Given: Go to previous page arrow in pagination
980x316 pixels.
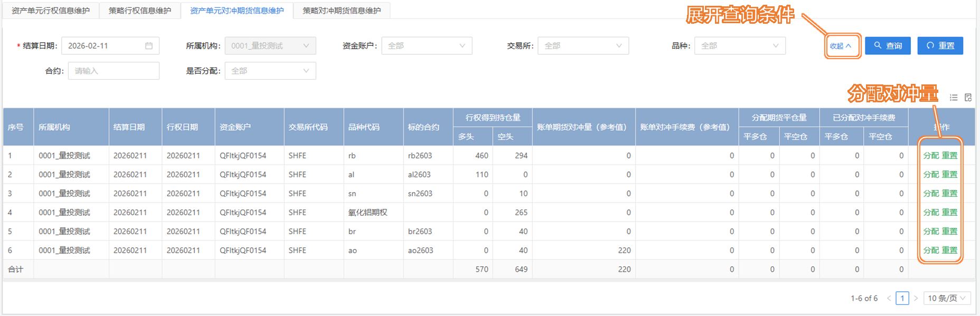Looking at the screenshot, I should tap(889, 298).
